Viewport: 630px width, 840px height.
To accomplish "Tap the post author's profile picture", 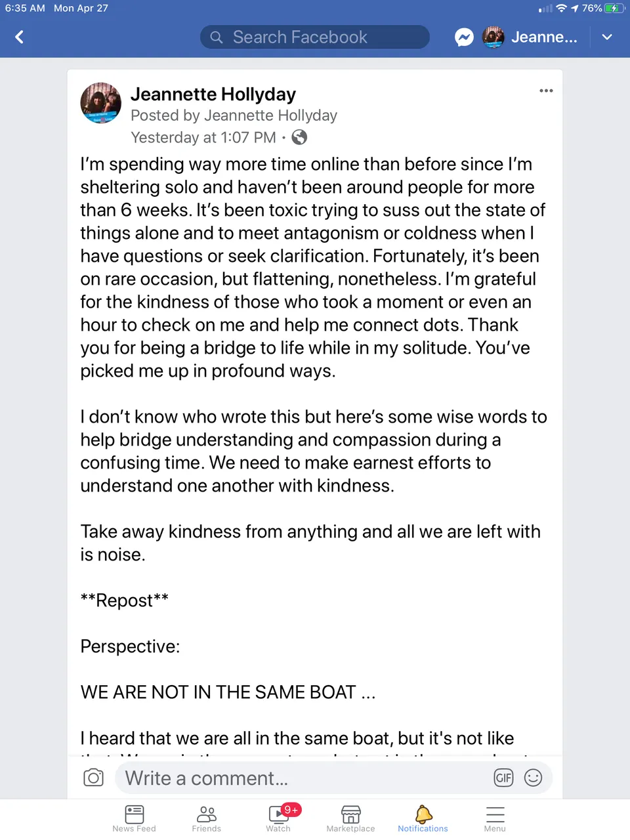I will pos(101,103).
